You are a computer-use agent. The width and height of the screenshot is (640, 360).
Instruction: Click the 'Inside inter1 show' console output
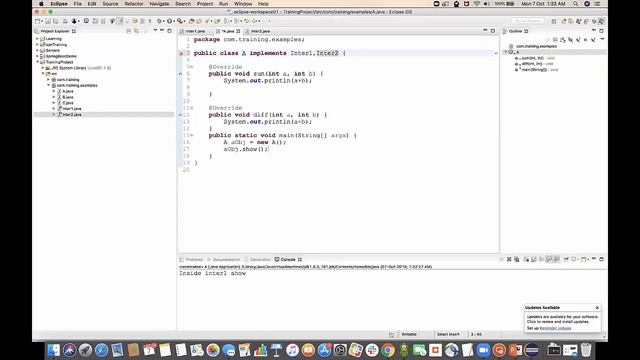(x=213, y=273)
